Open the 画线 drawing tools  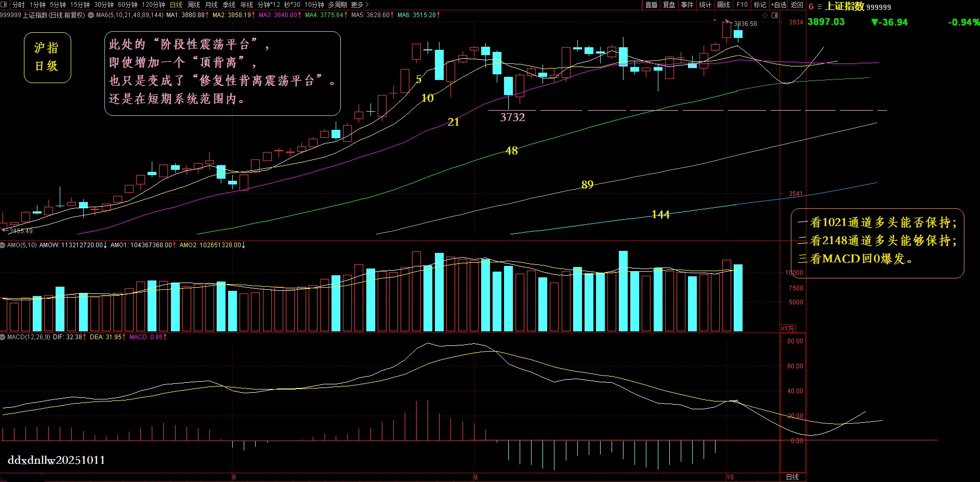point(724,5)
